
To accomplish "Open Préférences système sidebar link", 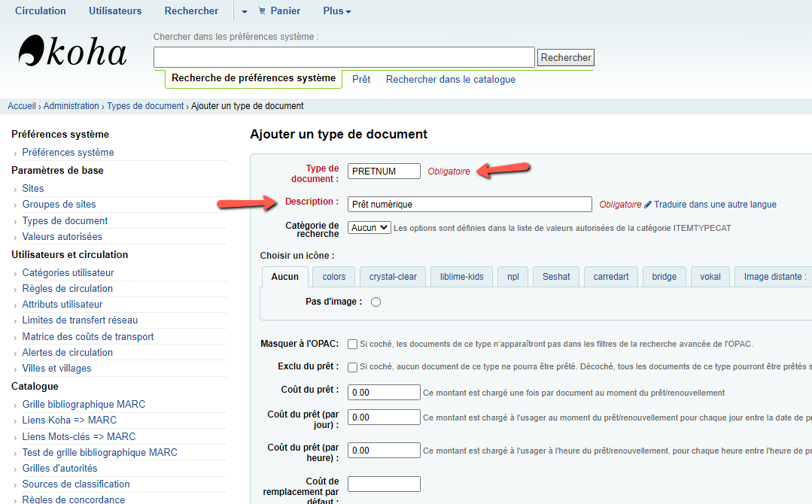I will (x=68, y=152).
